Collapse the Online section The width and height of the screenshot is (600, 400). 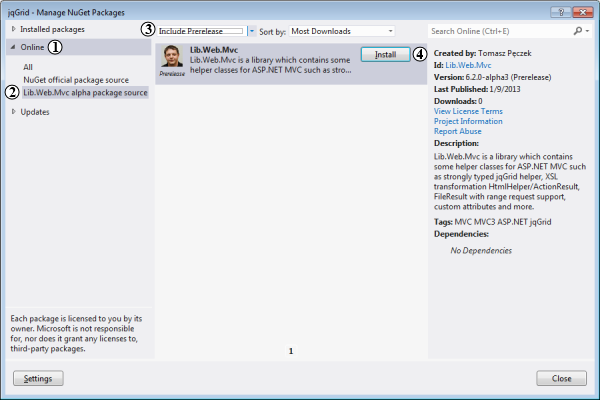pyautogui.click(x=13, y=47)
